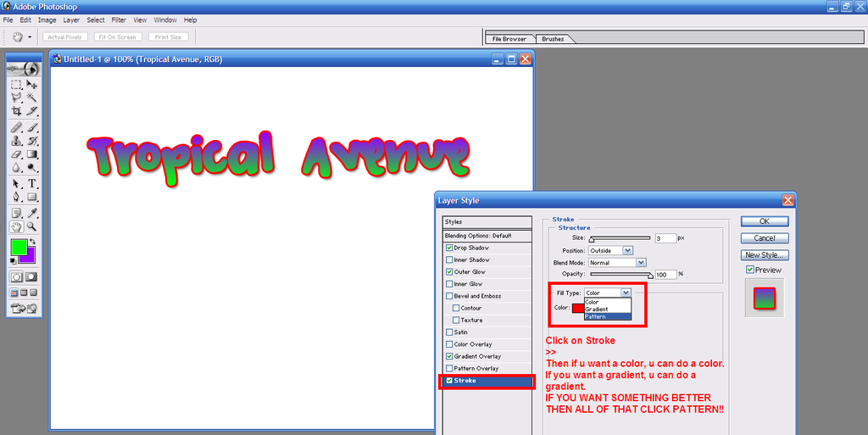Viewport: 868px width, 435px height.
Task: Select the Blur tool
Action: click(17, 168)
